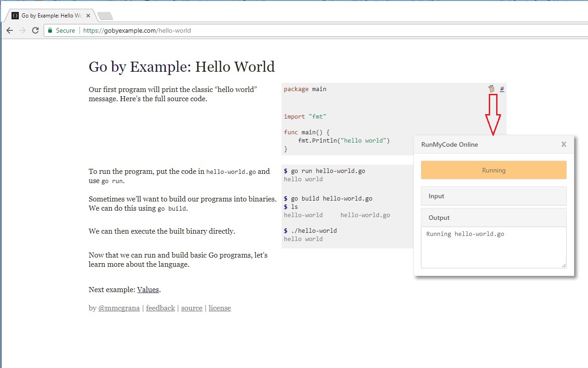Click the '$ go build hello-world.go' command

[328, 199]
